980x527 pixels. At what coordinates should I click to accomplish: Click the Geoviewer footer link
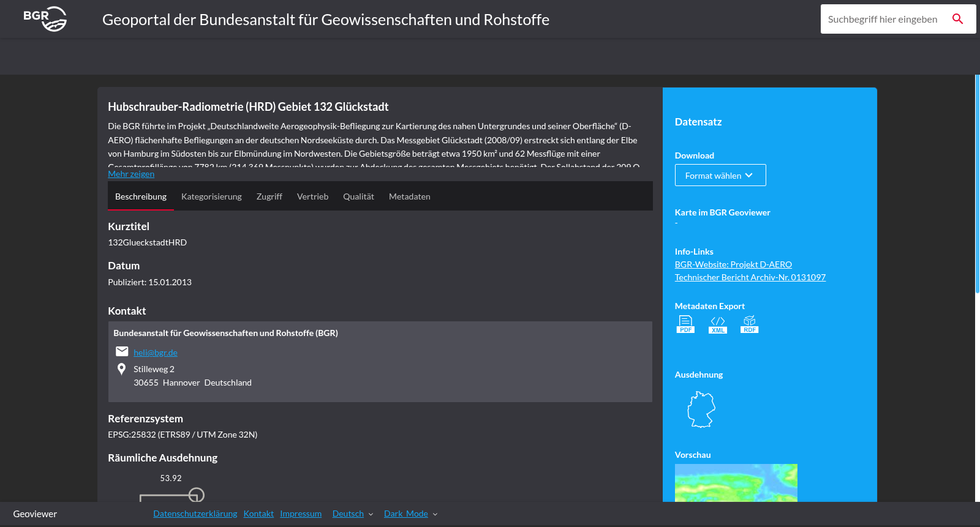click(35, 514)
